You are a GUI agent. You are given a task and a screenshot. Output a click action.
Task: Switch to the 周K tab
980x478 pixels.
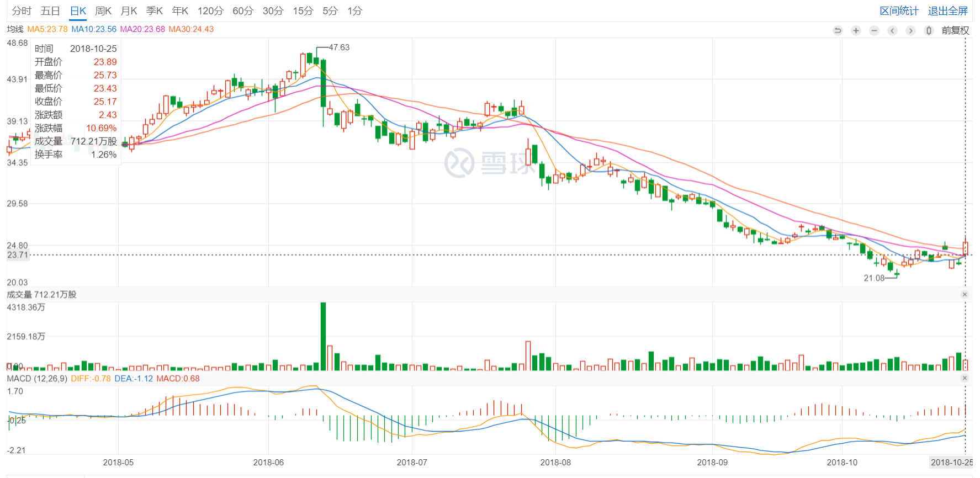(103, 11)
